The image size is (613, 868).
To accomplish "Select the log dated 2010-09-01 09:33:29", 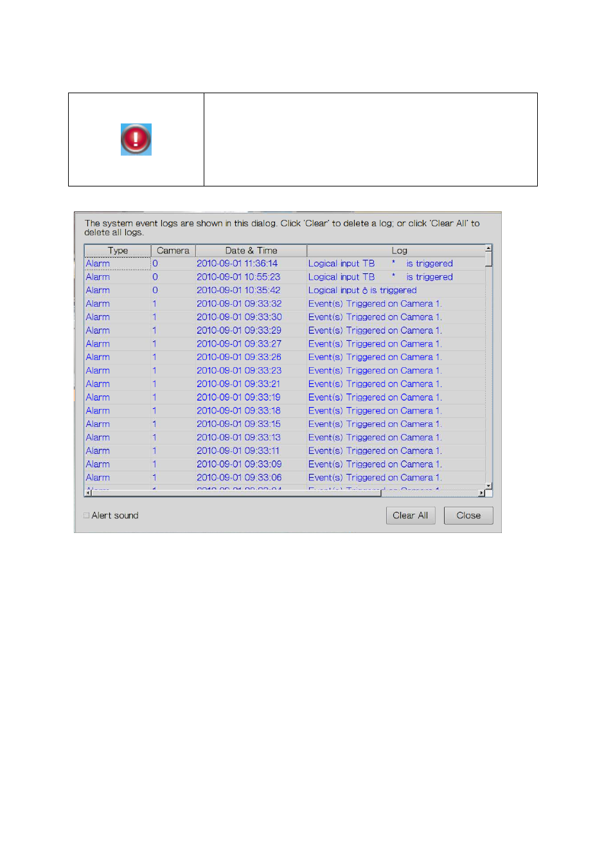I will tap(285, 330).
